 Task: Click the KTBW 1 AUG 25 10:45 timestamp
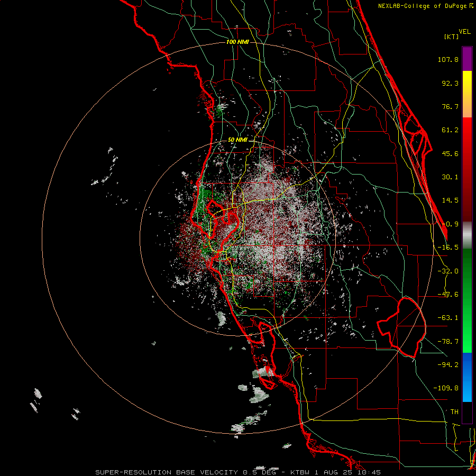(335, 472)
